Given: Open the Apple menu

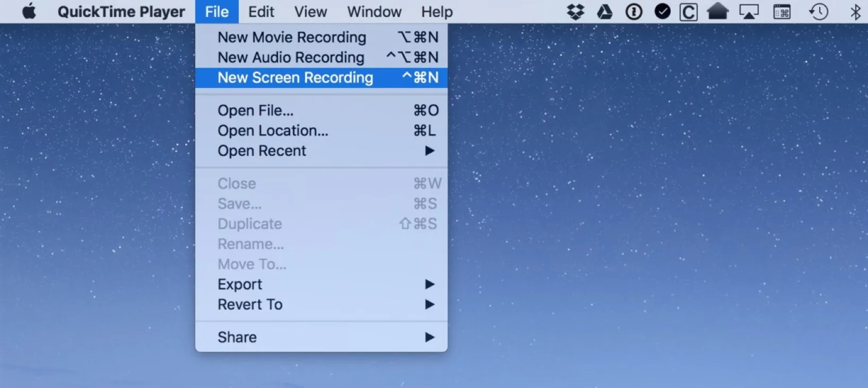Looking at the screenshot, I should (x=29, y=11).
